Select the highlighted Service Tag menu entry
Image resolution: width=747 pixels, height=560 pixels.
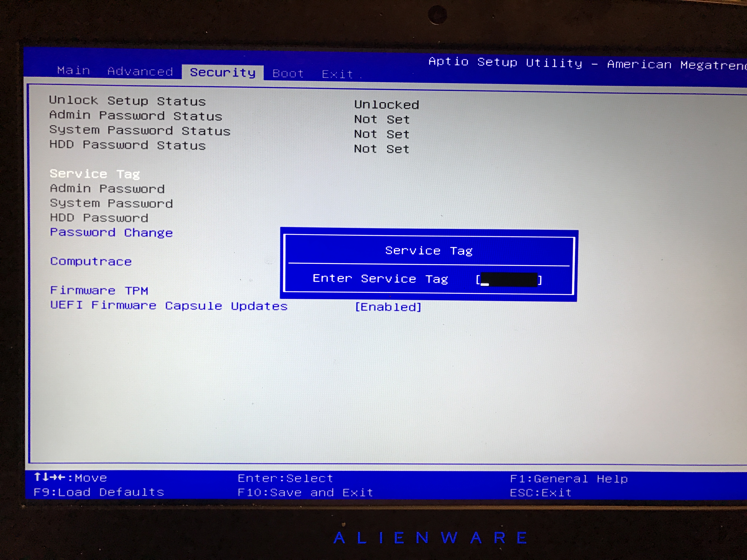coord(94,174)
